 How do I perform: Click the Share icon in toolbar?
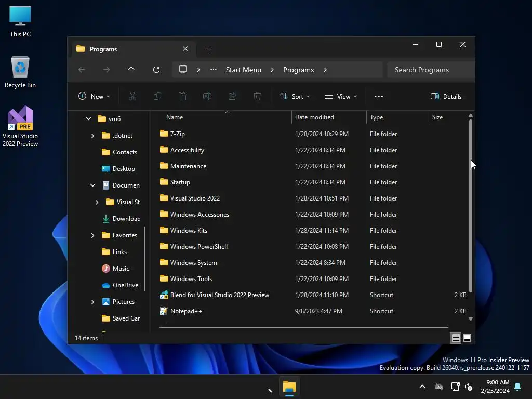232,96
